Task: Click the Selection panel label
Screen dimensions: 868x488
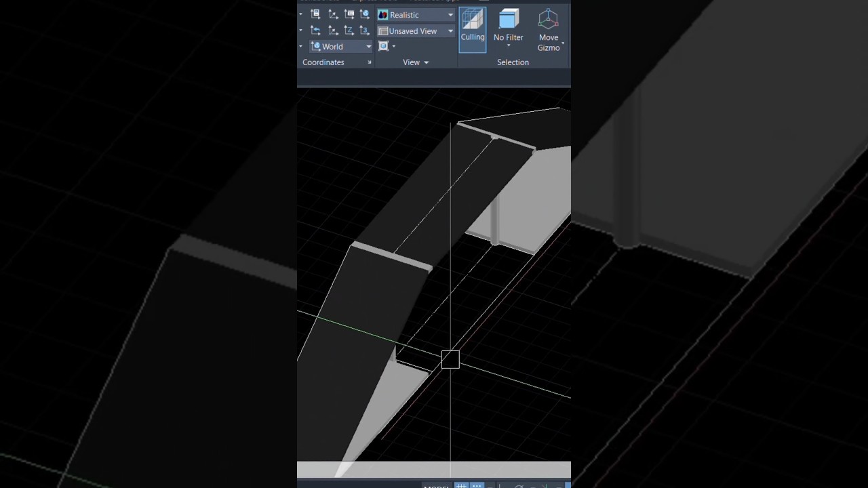Action: pyautogui.click(x=513, y=62)
